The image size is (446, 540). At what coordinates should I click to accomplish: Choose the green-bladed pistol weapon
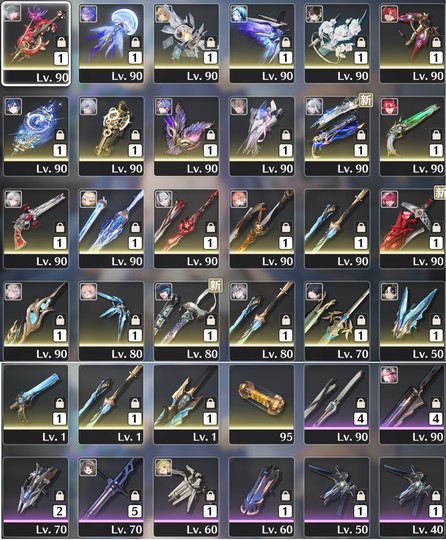[412, 136]
